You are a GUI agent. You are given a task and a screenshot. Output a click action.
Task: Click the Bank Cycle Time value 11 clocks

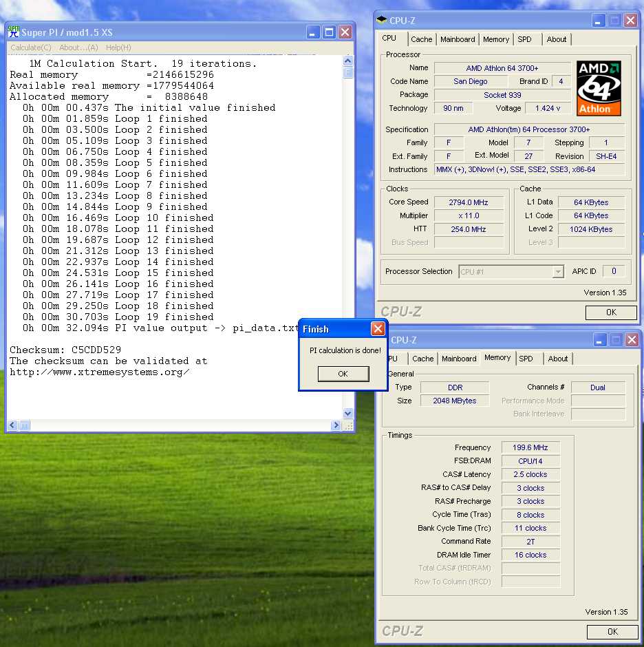(x=530, y=528)
